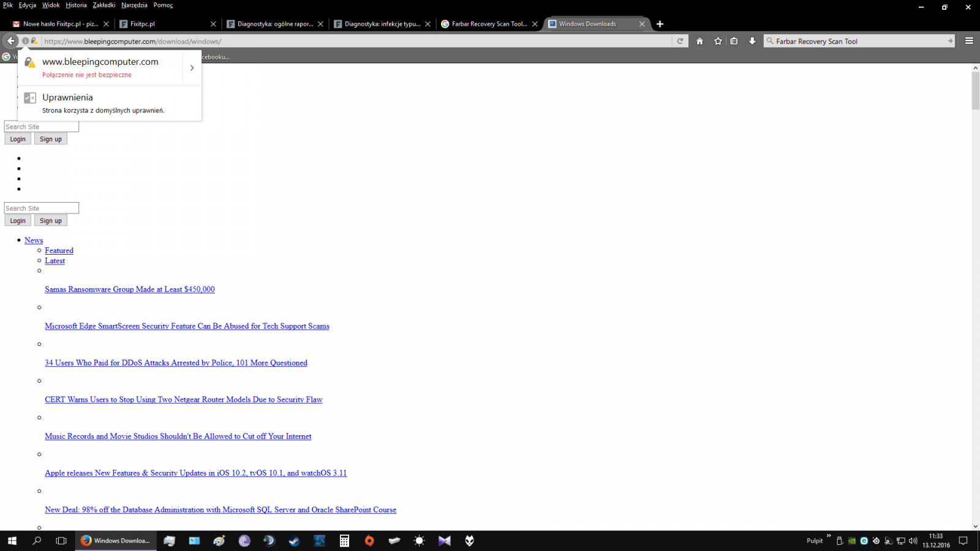Open foobar2000 alien icon on taskbar
The image size is (980, 551).
[470, 541]
